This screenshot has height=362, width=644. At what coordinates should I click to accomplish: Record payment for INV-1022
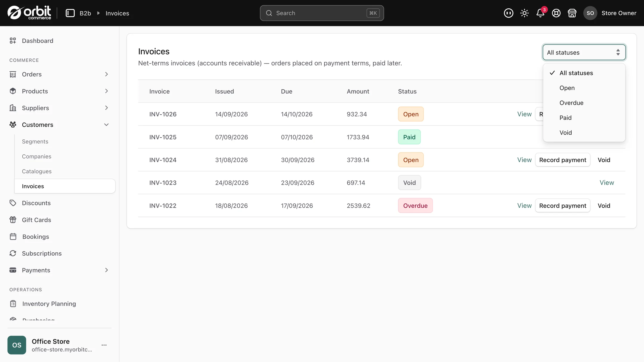tap(563, 206)
